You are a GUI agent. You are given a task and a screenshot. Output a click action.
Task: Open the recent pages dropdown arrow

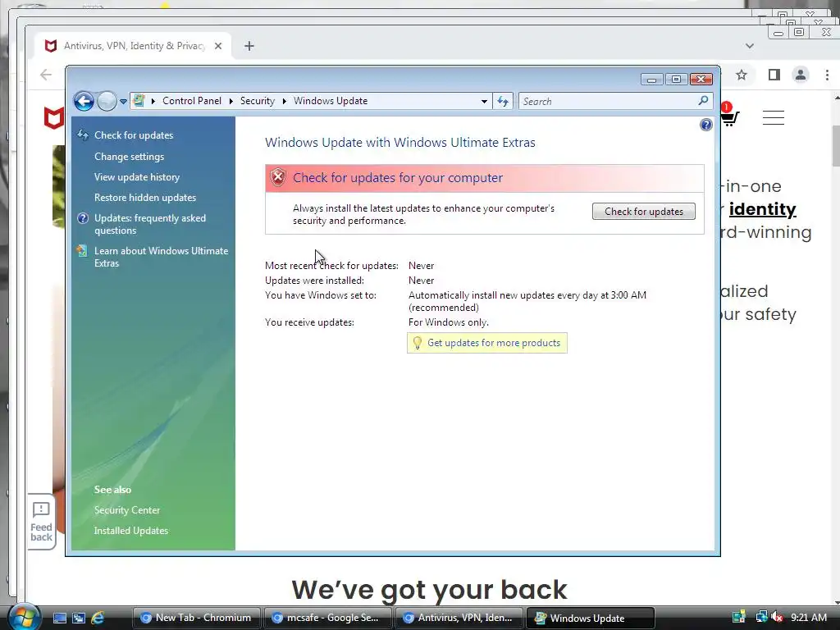coord(123,101)
